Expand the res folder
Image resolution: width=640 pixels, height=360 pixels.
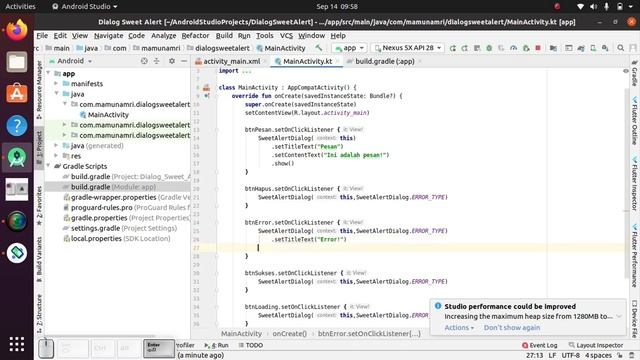pyautogui.click(x=56, y=156)
